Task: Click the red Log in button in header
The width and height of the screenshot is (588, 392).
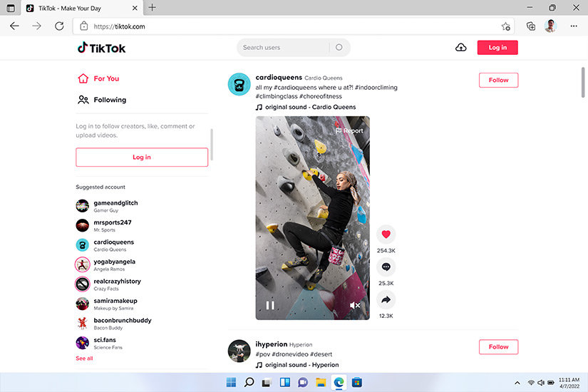Action: [497, 47]
